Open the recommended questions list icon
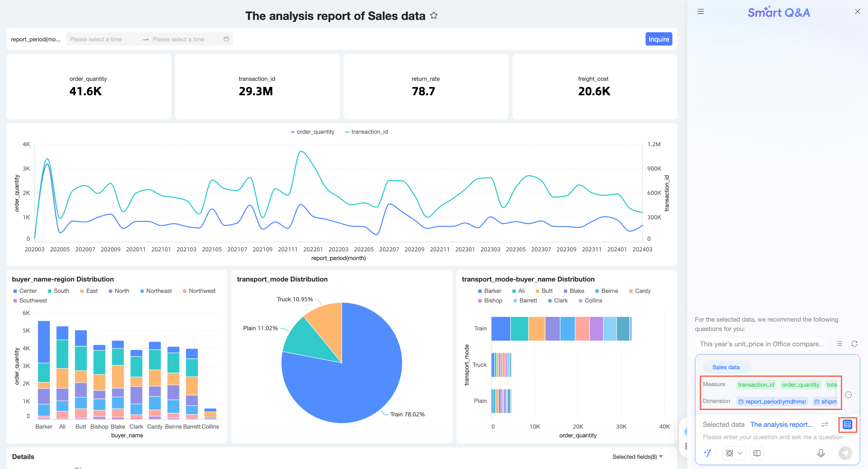 pos(839,344)
